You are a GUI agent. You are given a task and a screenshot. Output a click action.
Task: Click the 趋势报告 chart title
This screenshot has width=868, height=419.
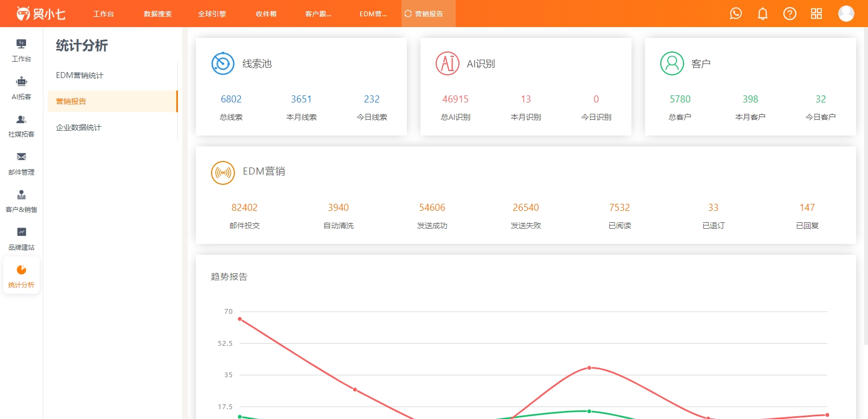click(x=229, y=276)
